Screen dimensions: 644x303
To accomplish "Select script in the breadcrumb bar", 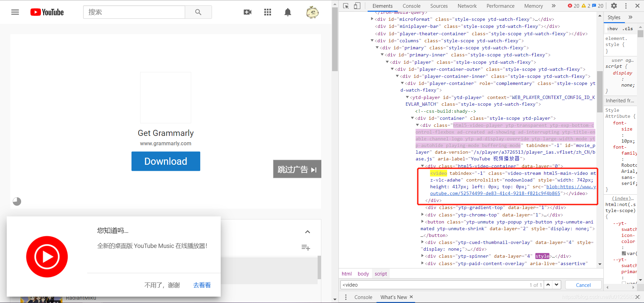I will (x=381, y=274).
